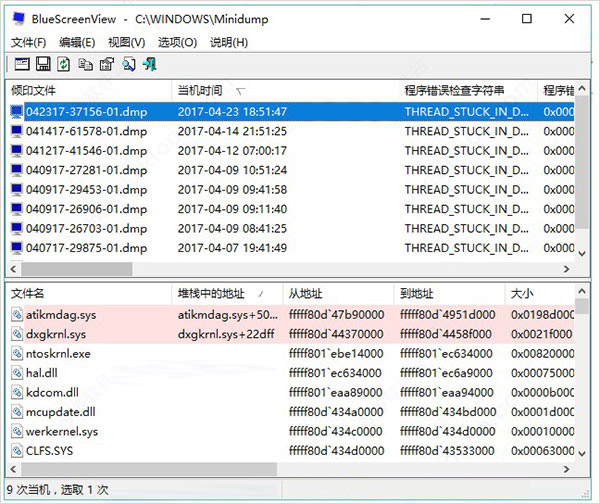600x504 pixels.
Task: Click lower pane horizontal scrollbar thumb
Action: [149, 469]
